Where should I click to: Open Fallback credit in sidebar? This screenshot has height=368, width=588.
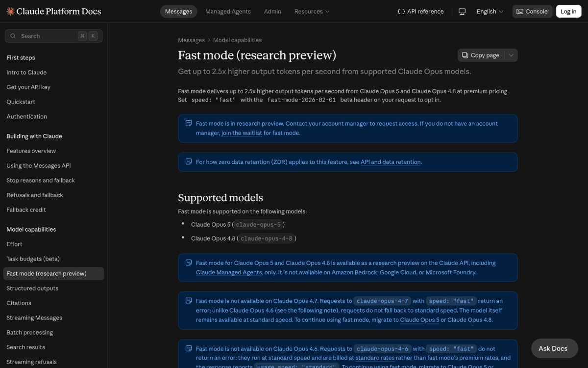(26, 210)
